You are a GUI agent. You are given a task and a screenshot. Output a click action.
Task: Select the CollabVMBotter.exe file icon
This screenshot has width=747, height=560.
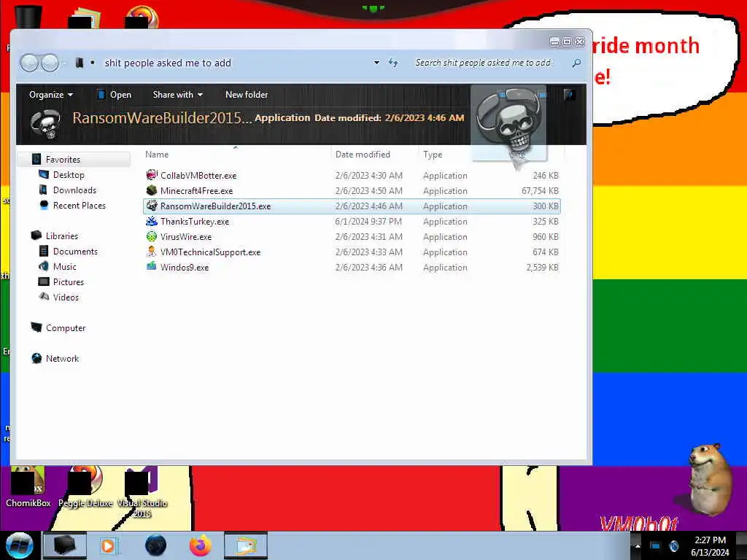tap(152, 175)
